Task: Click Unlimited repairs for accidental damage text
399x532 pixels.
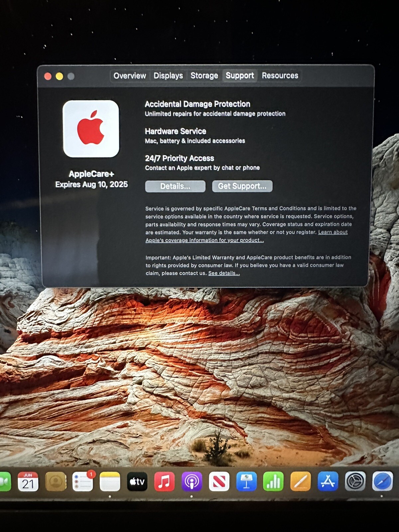Action: (215, 114)
